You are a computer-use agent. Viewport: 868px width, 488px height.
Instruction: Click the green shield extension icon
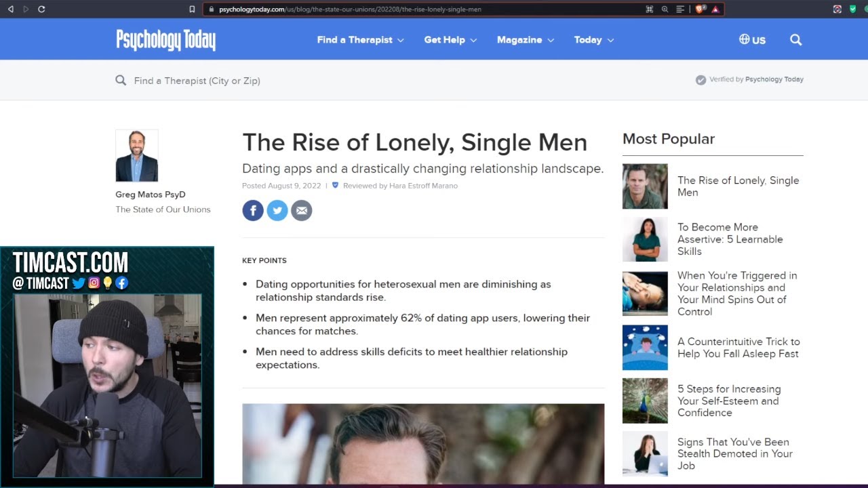852,9
